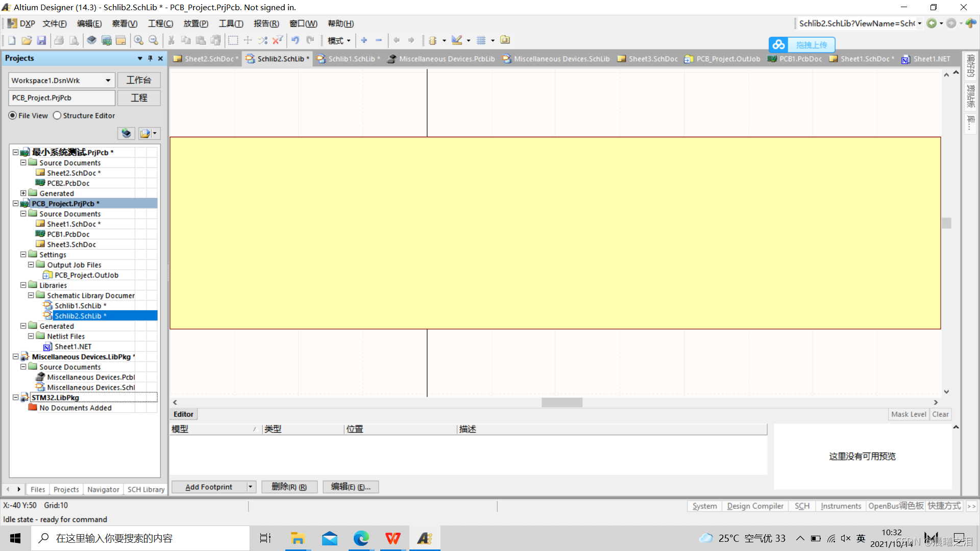Select the File View radio button
The image size is (980, 551).
click(x=13, y=116)
